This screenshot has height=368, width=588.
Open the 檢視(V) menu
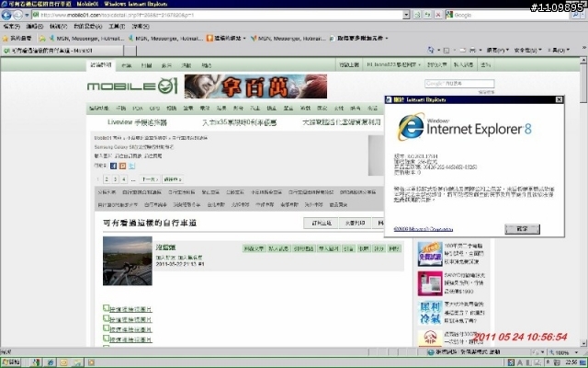coord(58,27)
